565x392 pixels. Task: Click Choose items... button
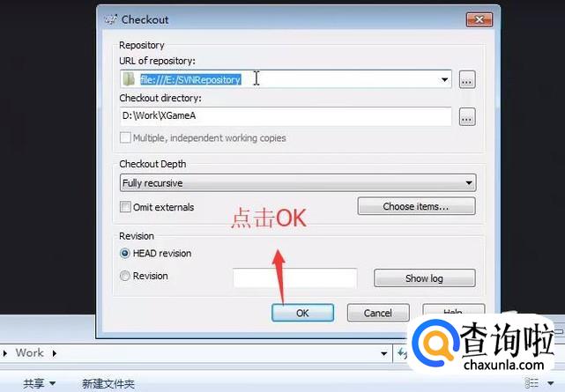point(416,206)
